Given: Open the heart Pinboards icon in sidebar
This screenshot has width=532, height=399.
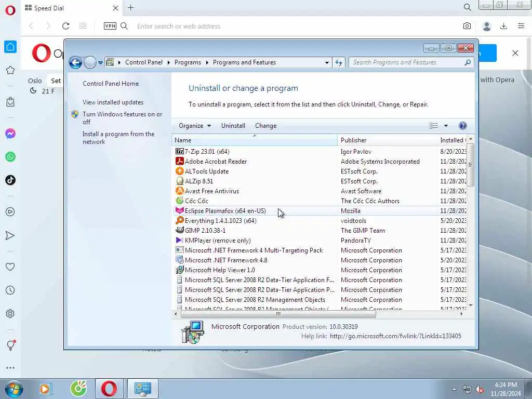Looking at the screenshot, I should point(10,267).
